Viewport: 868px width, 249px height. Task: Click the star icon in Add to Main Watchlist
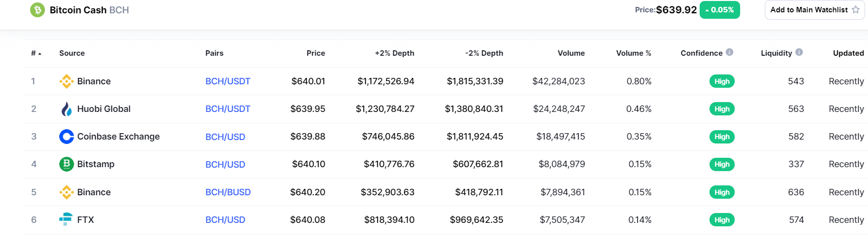(856, 10)
